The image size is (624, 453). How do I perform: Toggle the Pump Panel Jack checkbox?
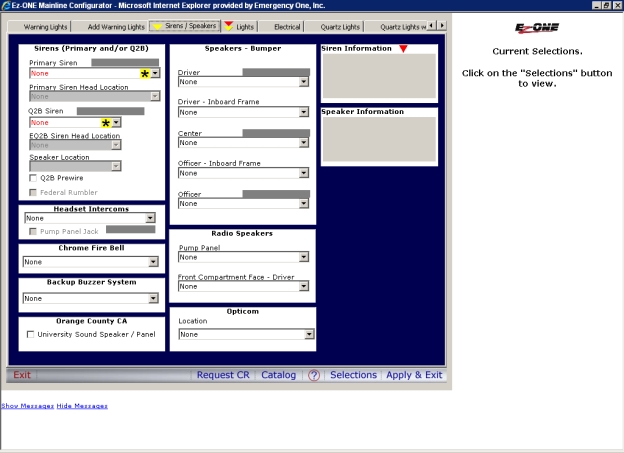click(33, 231)
